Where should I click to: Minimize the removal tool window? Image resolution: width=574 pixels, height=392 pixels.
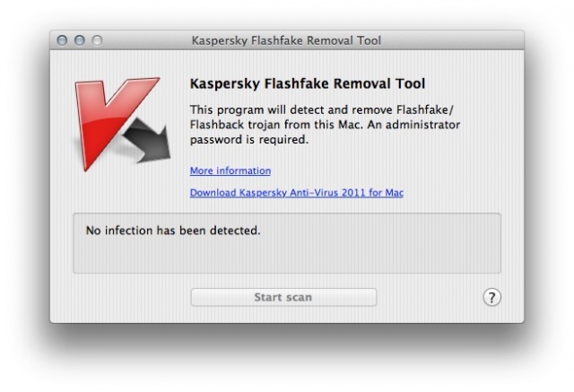[x=79, y=40]
